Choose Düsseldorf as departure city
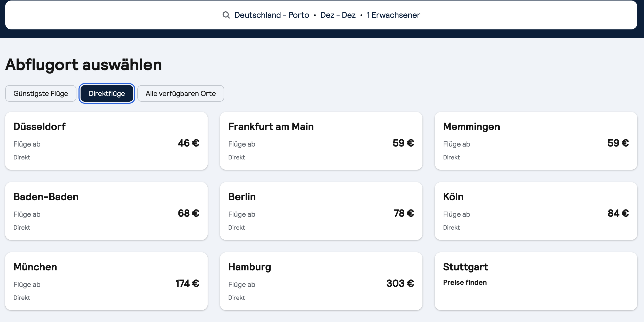This screenshot has width=644, height=322. (106, 141)
